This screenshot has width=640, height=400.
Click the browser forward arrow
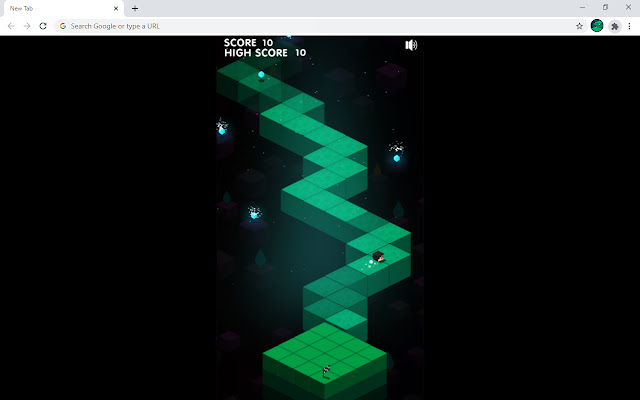[x=27, y=26]
